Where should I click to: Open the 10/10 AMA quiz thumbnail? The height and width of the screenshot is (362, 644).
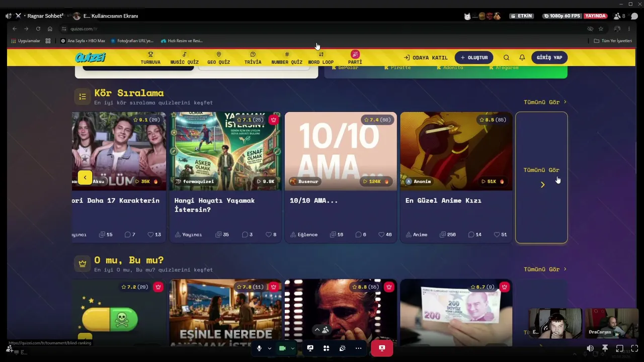click(x=341, y=151)
